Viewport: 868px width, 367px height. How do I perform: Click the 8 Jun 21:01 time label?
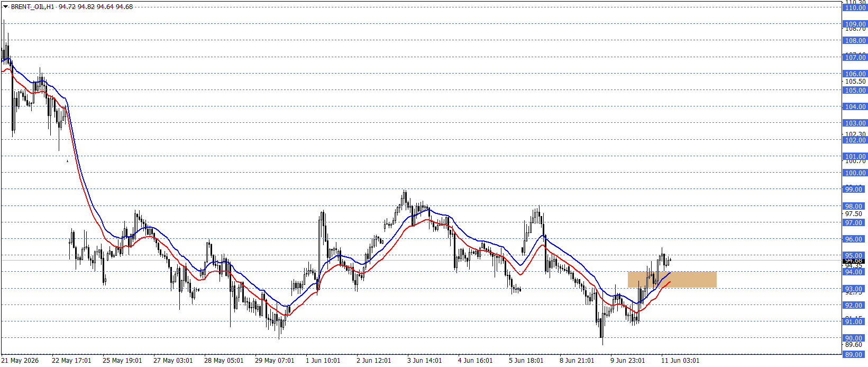pos(577,361)
